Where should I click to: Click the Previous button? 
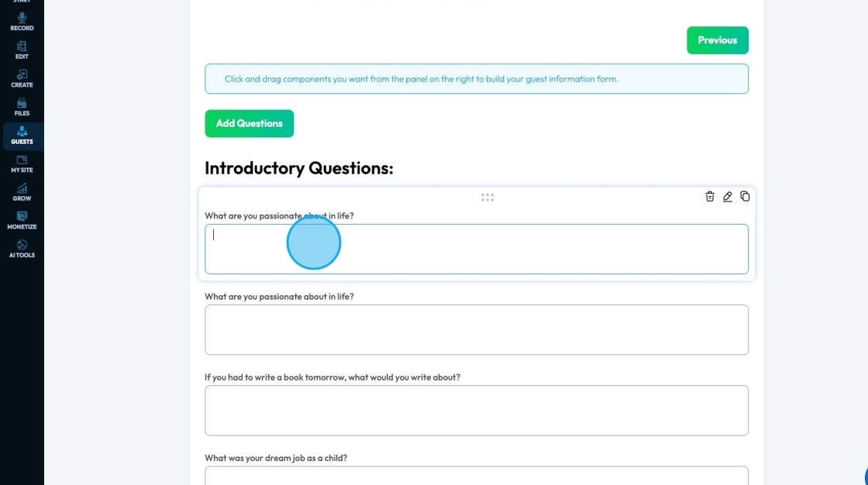coord(717,40)
